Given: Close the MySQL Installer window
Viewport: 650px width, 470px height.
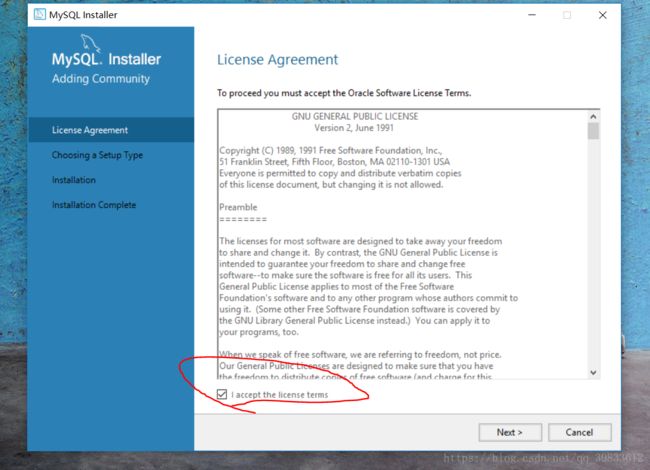Looking at the screenshot, I should pyautogui.click(x=603, y=15).
